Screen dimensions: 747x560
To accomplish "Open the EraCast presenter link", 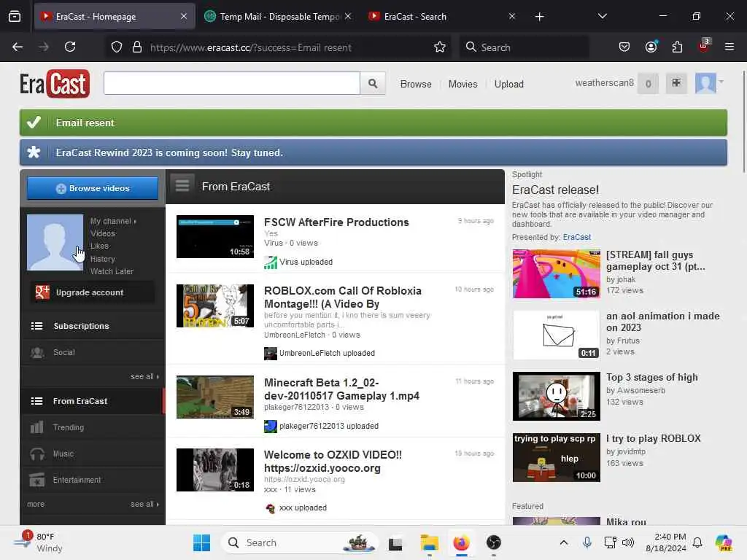I will pos(576,237).
